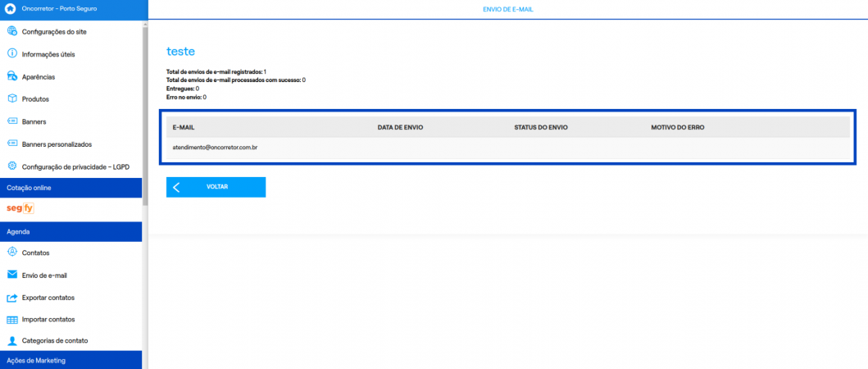The width and height of the screenshot is (868, 369).
Task: Click the Categorias de contato user icon
Action: click(x=11, y=340)
